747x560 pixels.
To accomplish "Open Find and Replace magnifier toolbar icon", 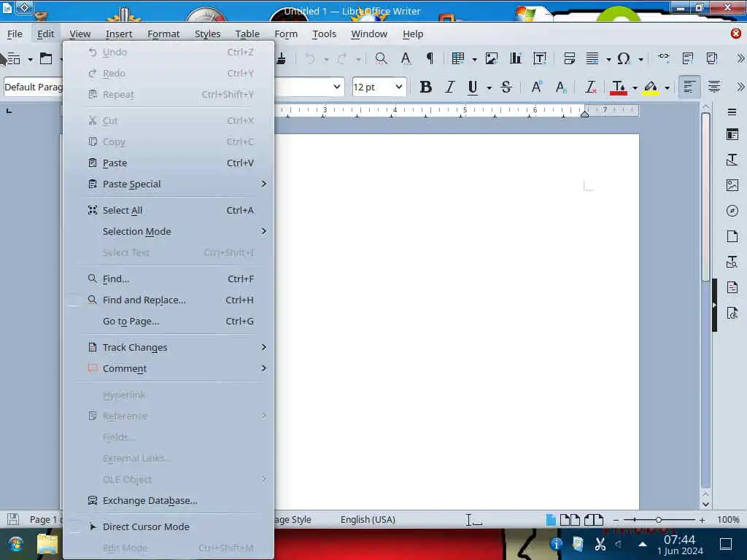I will (381, 58).
